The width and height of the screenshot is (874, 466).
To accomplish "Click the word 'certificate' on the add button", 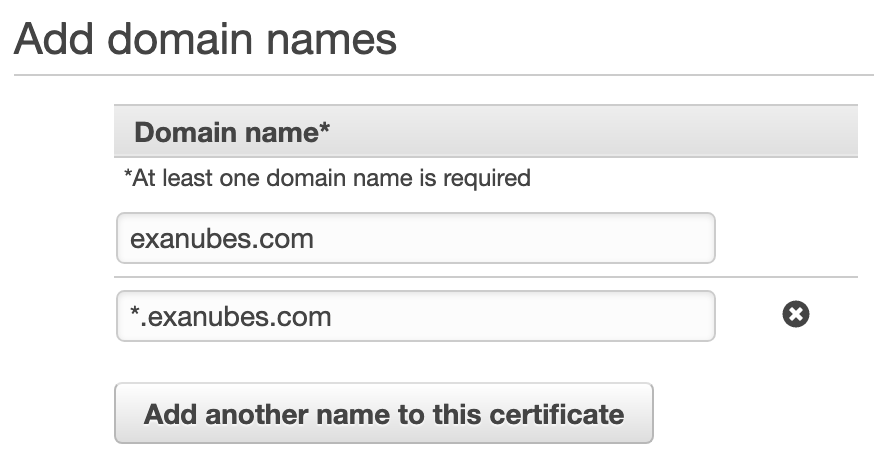I will click(x=557, y=414).
